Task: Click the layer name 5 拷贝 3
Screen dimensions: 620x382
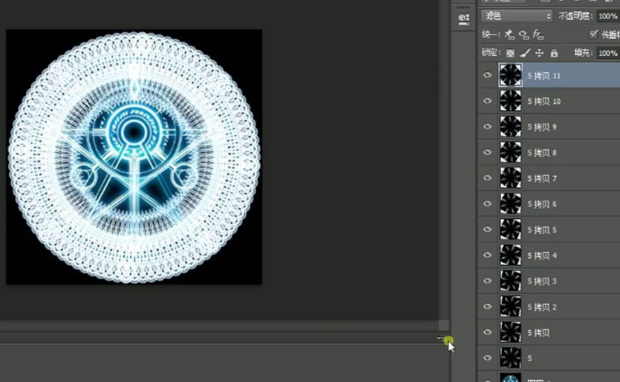Action: pos(542,281)
